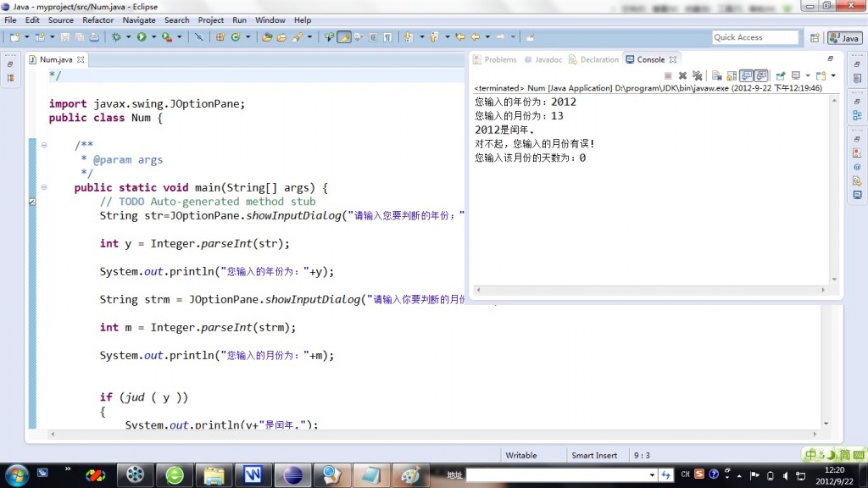Click the Quick Access search field
868x488 pixels.
click(755, 37)
